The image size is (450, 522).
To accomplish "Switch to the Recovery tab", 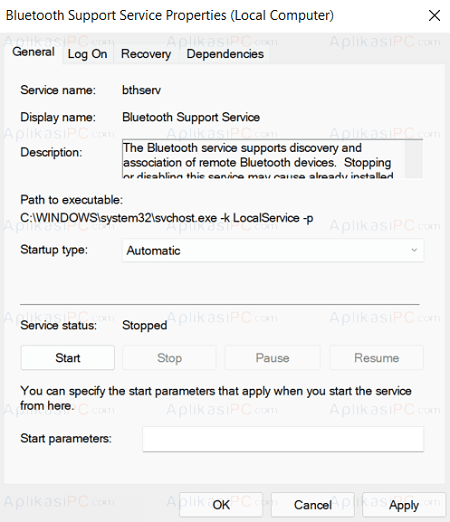I will tap(146, 54).
